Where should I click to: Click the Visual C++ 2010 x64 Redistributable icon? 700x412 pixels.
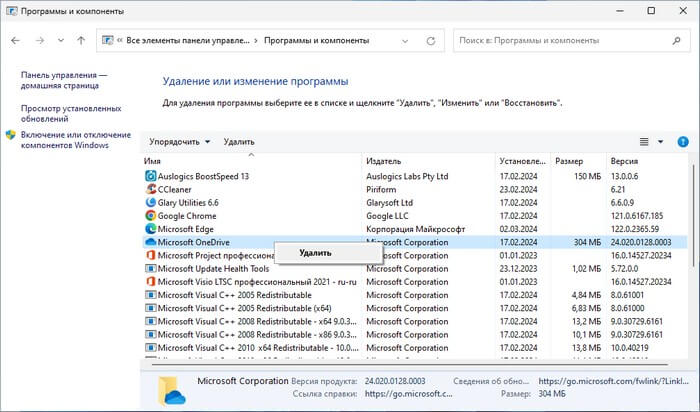[x=151, y=348]
